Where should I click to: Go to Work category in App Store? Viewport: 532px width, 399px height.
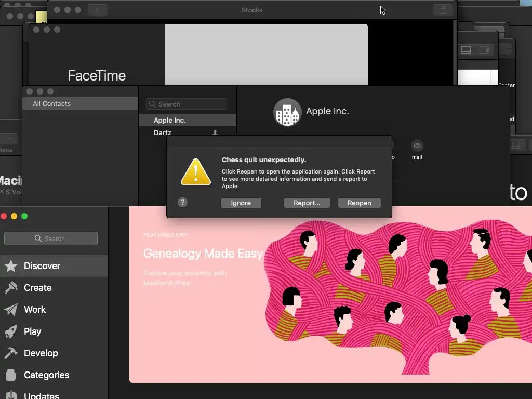(54, 310)
